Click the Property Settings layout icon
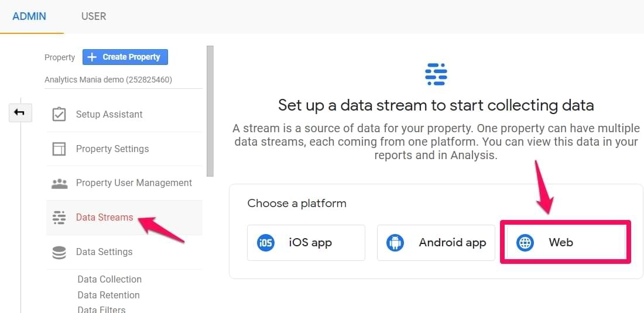The height and width of the screenshot is (313, 644). (59, 149)
